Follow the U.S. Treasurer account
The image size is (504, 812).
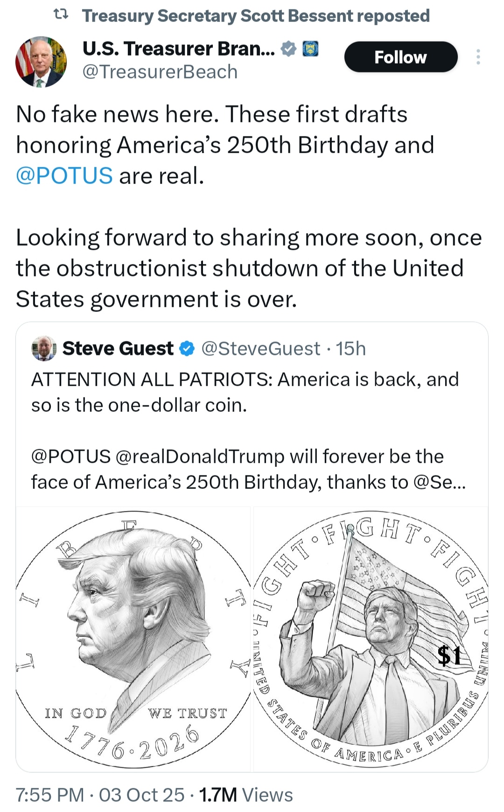coord(400,57)
